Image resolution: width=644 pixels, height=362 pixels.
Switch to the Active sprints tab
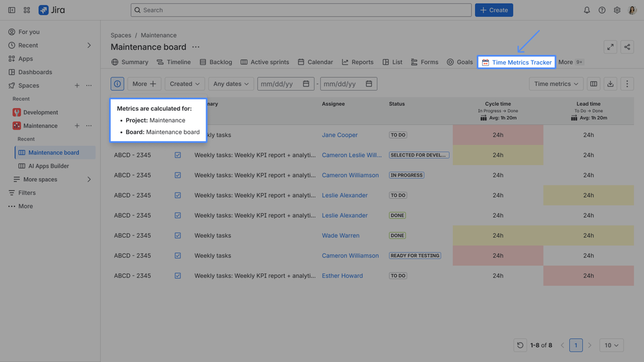[x=264, y=62]
